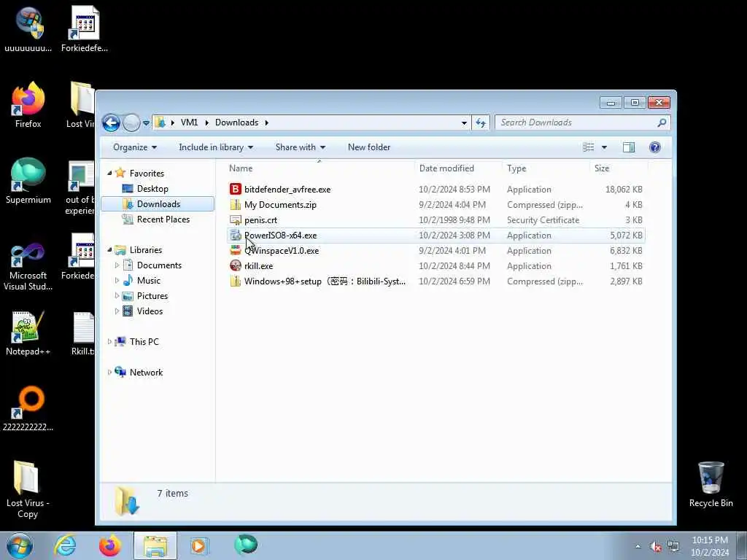Viewport: 747px width, 560px height.
Task: Click the Security Certificate type cell
Action: click(543, 220)
